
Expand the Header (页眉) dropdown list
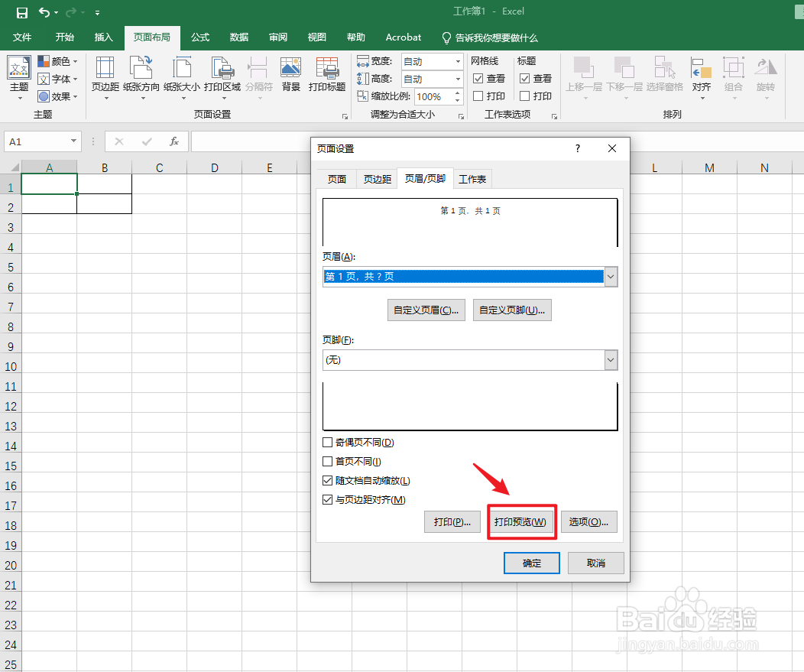(611, 277)
